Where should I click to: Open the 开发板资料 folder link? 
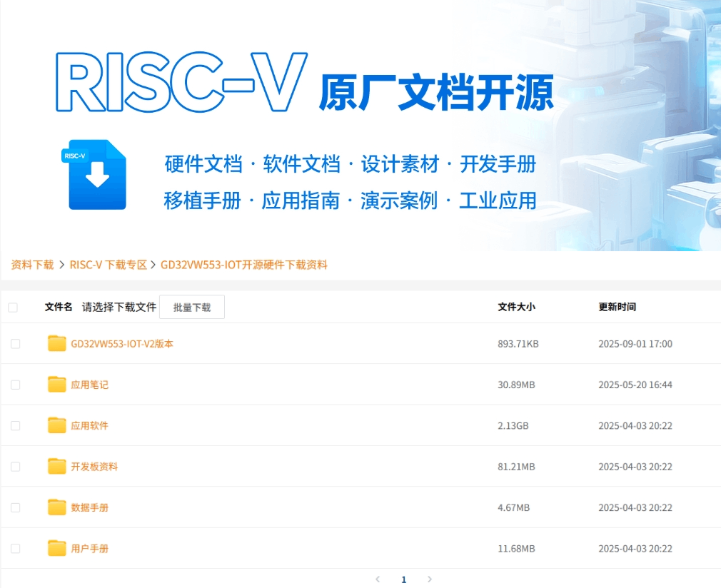(x=94, y=467)
